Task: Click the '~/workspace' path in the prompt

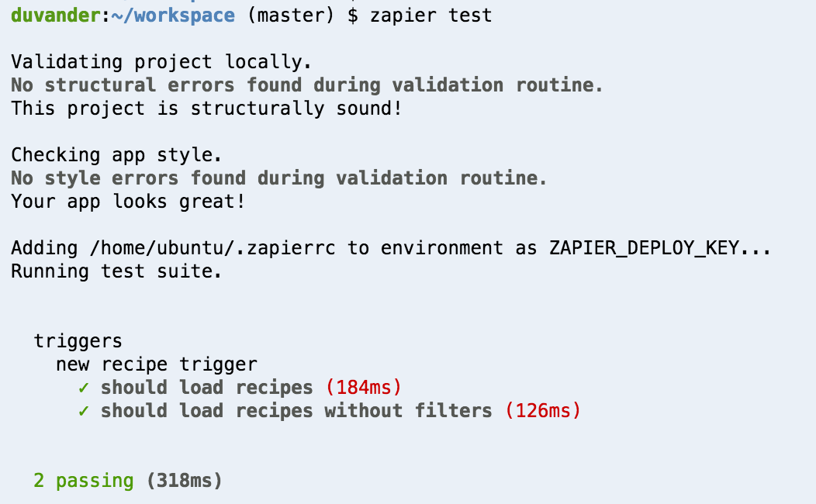Action: (x=173, y=15)
